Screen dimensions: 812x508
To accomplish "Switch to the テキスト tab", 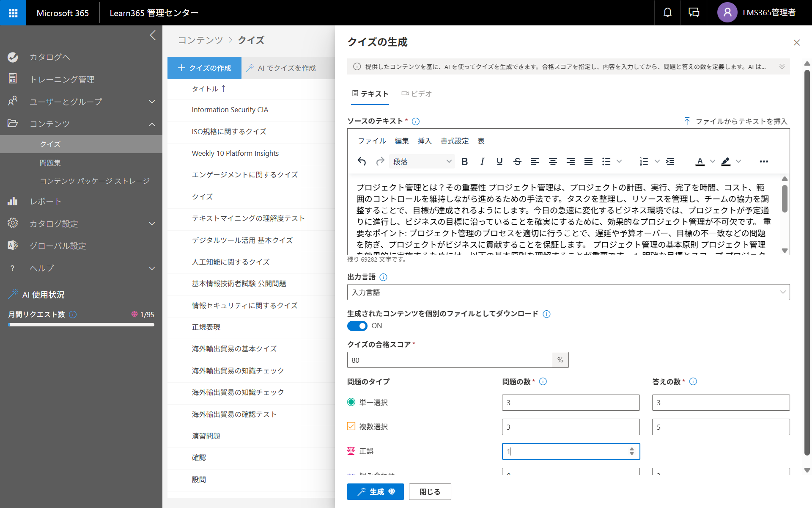I will 370,94.
